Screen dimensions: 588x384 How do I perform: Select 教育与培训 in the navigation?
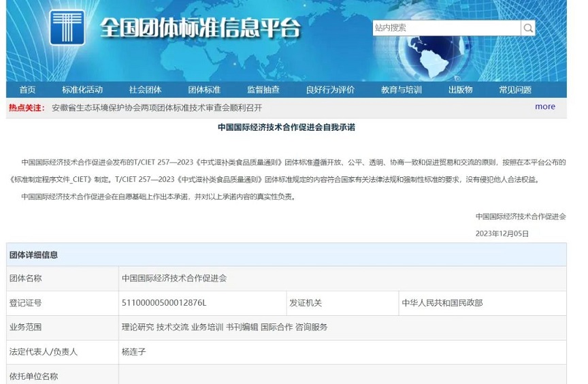pyautogui.click(x=401, y=90)
